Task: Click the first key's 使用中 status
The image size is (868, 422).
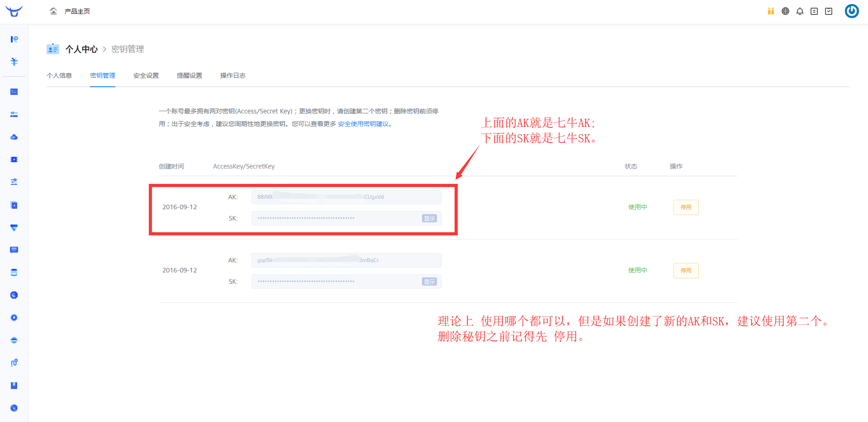Action: coord(638,207)
